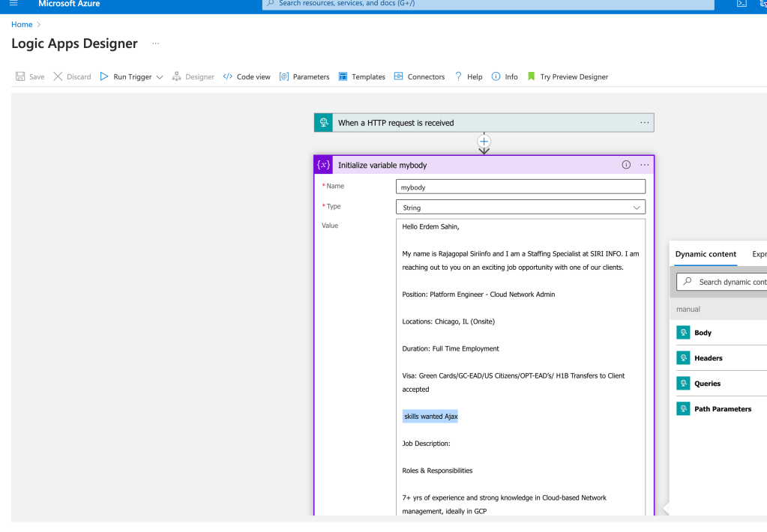
Task: Click 'Duration: Full Time Employment' line
Action: (x=451, y=348)
